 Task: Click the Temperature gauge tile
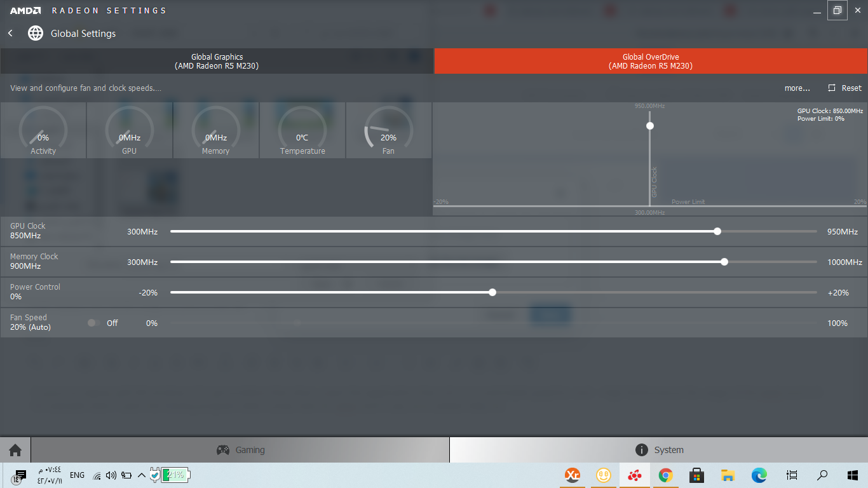point(302,130)
